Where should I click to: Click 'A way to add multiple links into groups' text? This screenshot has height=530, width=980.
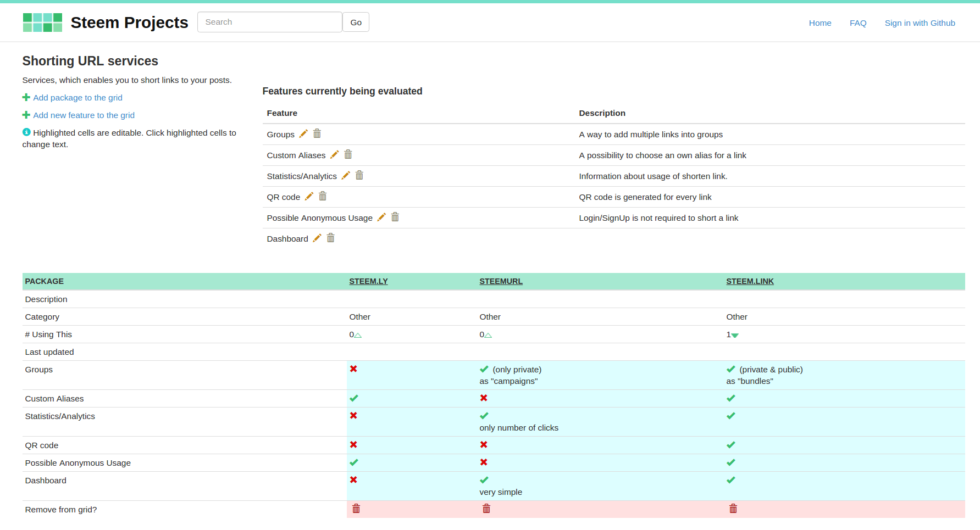[x=651, y=135]
